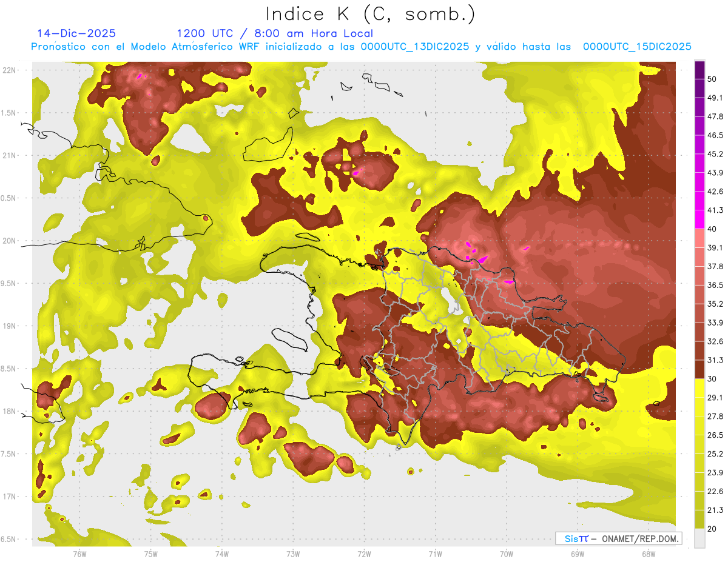Image resolution: width=728 pixels, height=562 pixels.
Task: Select the date text '14-Dic-2025'
Action: [76, 33]
